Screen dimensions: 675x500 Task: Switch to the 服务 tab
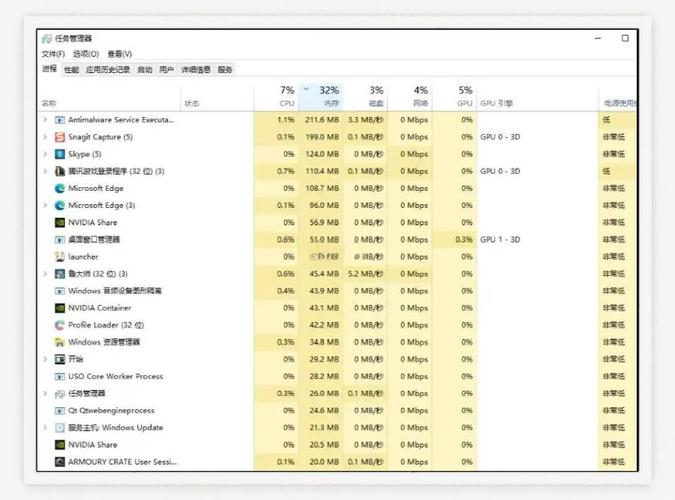pyautogui.click(x=225, y=69)
